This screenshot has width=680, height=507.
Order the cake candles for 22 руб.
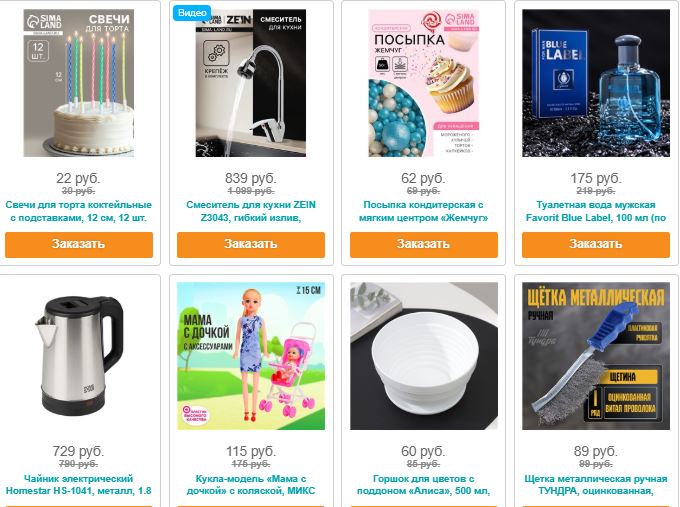coord(79,245)
